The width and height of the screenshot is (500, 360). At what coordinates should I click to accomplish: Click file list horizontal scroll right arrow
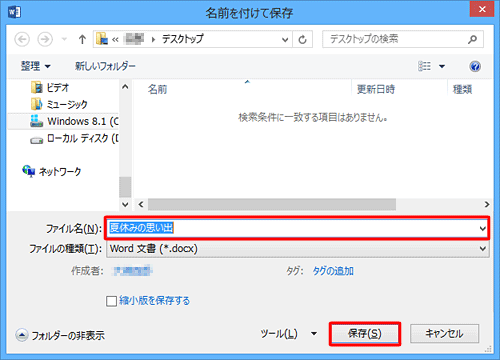[x=487, y=204]
